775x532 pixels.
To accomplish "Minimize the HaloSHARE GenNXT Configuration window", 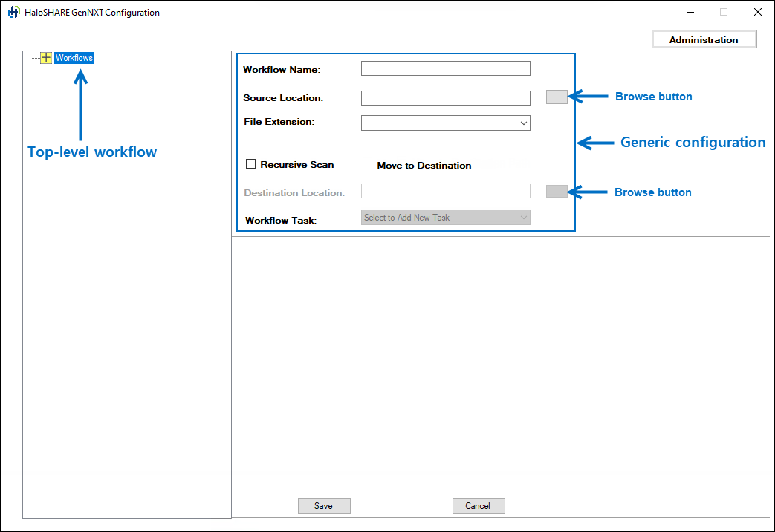I will (x=690, y=12).
